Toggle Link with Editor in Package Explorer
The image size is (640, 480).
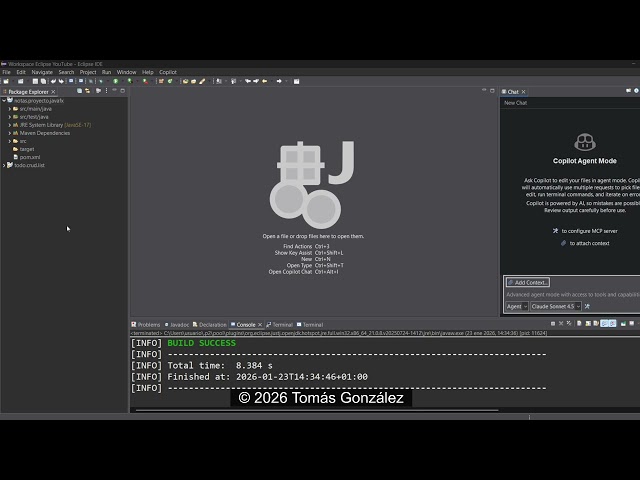88,91
